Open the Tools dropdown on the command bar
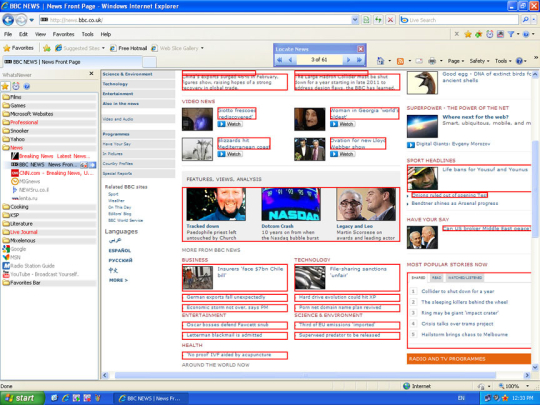This screenshot has height=405, width=540. [x=503, y=61]
